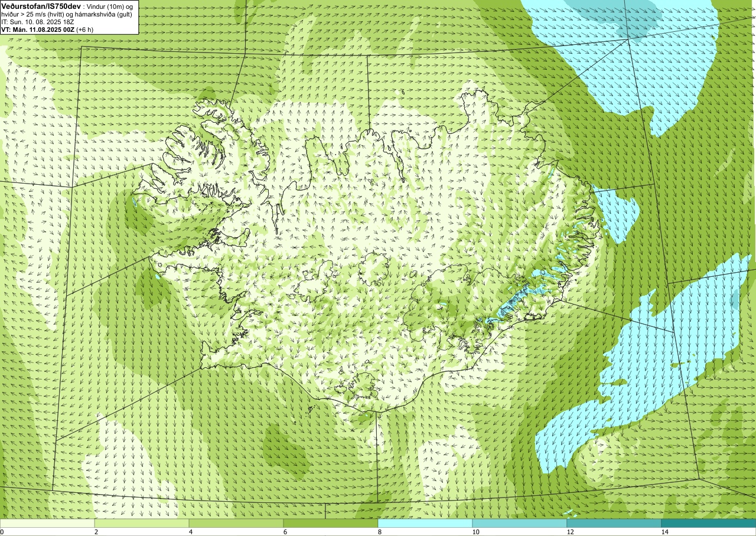This screenshot has height=536, width=756.
Task: Select the darkest teal swatch above 14
Action: pos(709,523)
